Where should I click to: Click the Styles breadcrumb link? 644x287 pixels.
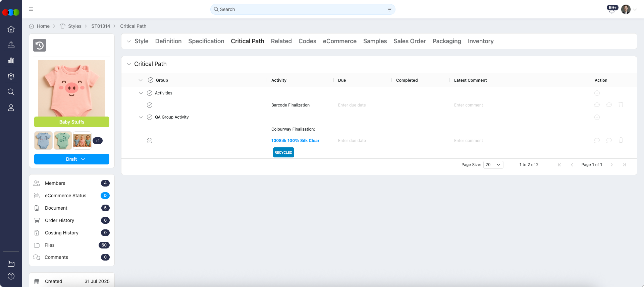point(74,26)
